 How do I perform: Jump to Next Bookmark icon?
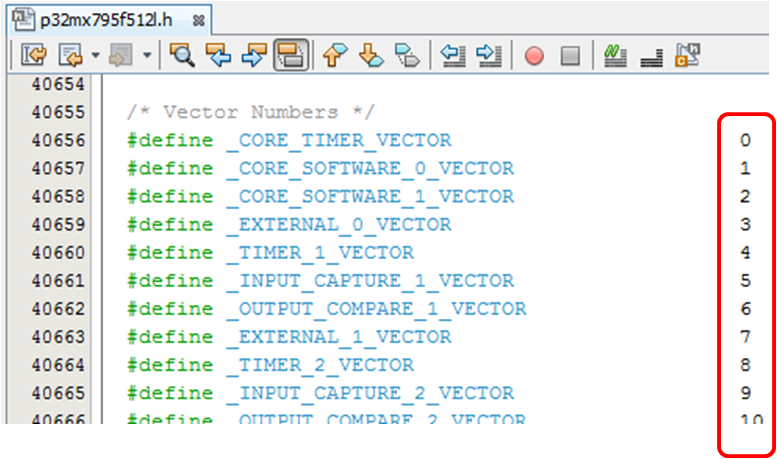[x=371, y=55]
